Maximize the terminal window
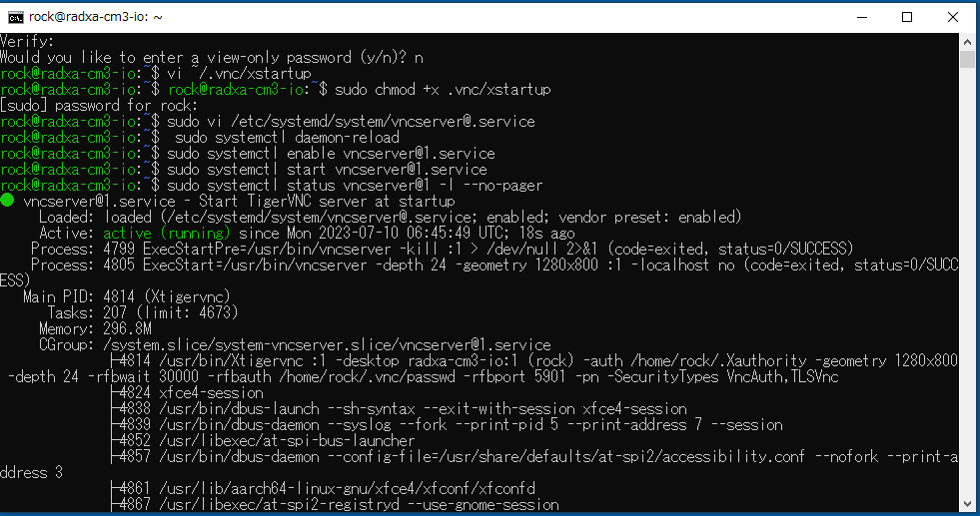Viewport: 980px width, 516px height. pos(907,17)
